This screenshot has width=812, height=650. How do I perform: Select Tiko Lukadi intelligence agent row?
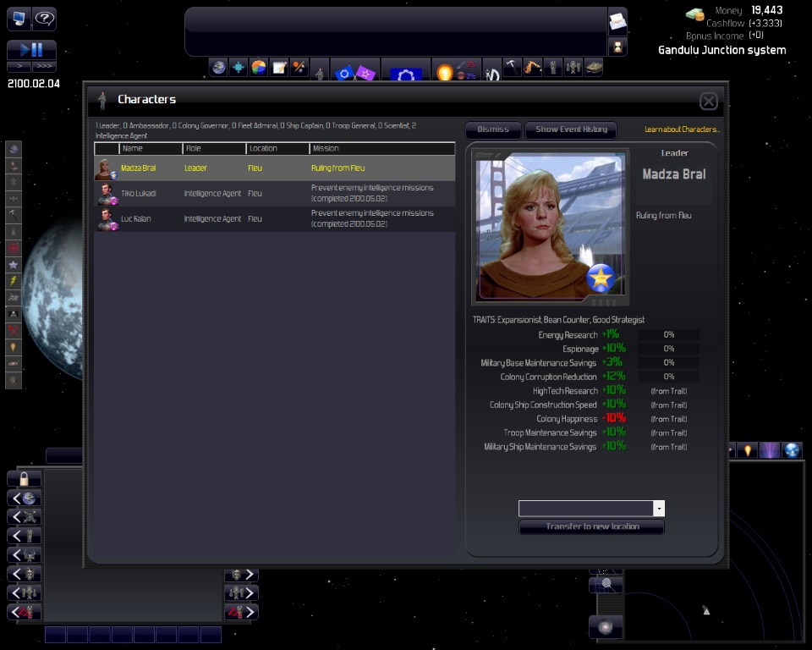[274, 193]
